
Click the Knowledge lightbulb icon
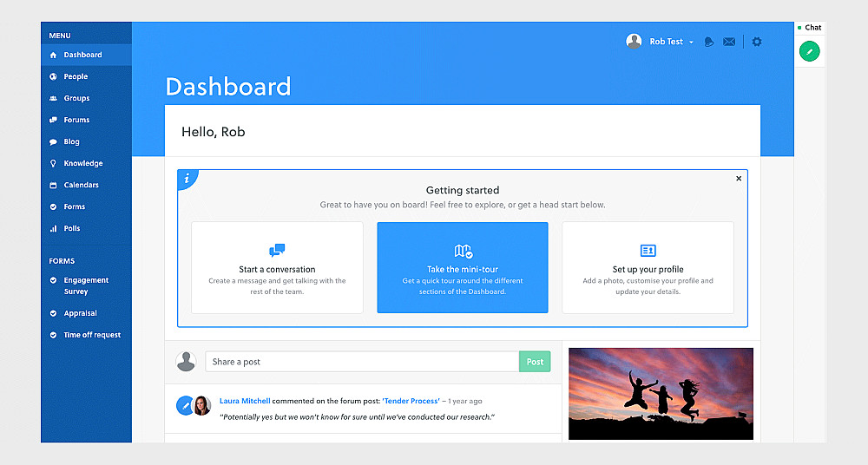tap(53, 163)
